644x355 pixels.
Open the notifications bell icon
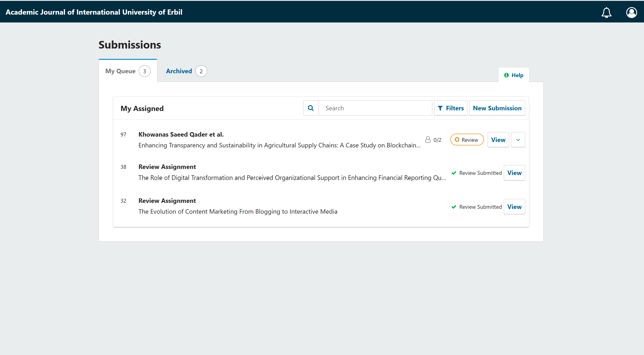pyautogui.click(x=606, y=12)
